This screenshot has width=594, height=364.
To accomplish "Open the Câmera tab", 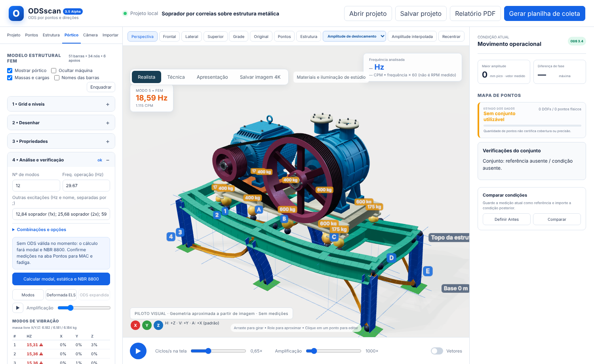I will tap(90, 35).
